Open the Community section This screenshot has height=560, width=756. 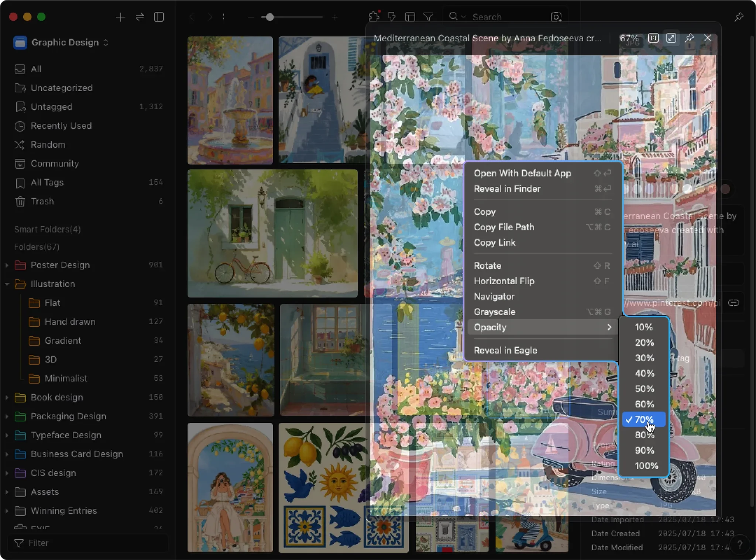(89, 163)
